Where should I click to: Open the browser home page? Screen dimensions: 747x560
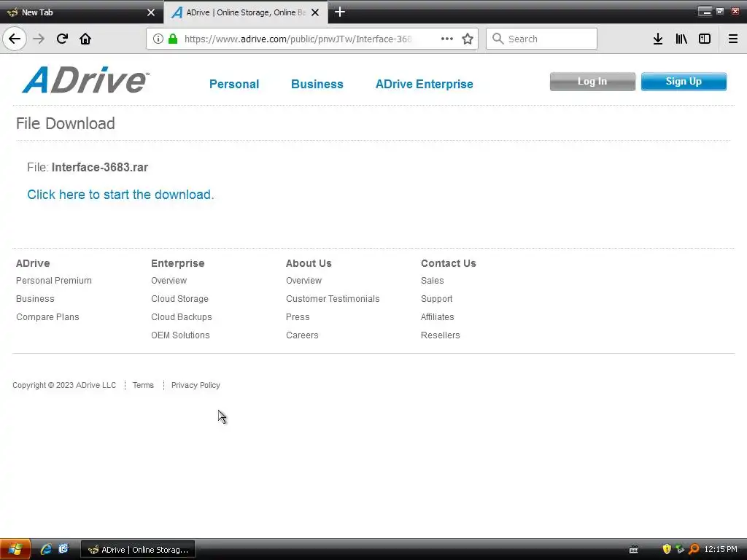(x=85, y=39)
